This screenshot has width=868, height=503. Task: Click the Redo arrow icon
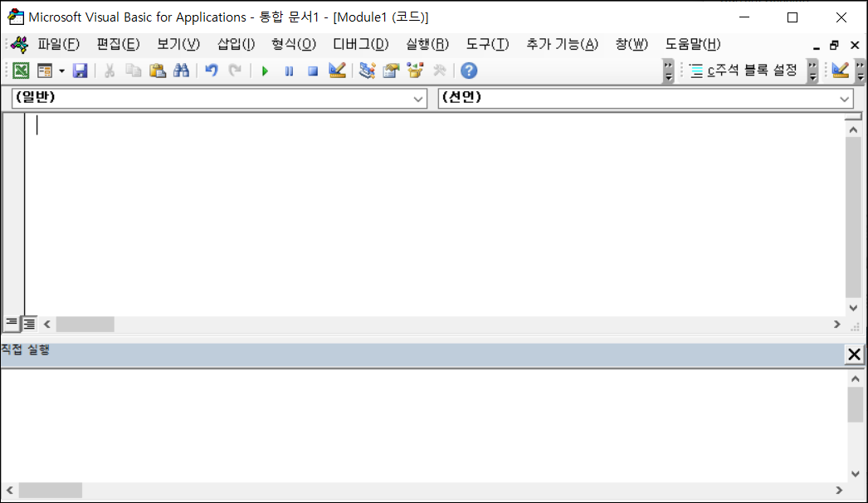click(236, 71)
